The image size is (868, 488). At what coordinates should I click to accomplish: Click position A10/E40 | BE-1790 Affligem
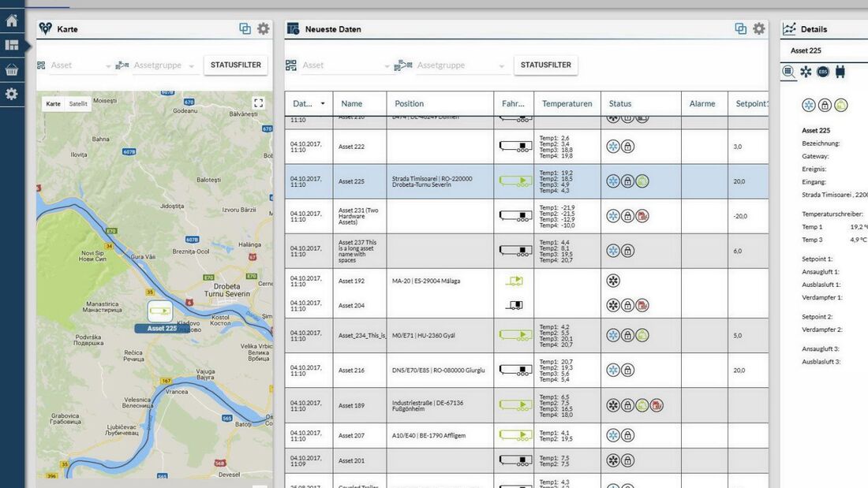coord(429,435)
